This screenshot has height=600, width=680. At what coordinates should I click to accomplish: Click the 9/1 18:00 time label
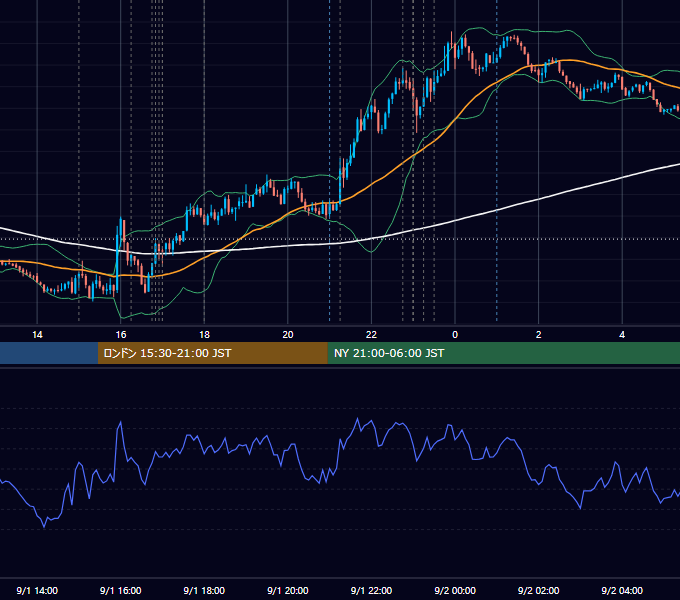pos(204,590)
